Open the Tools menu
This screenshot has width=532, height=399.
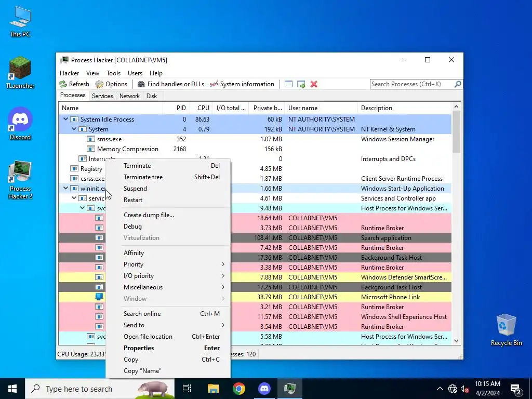point(113,73)
